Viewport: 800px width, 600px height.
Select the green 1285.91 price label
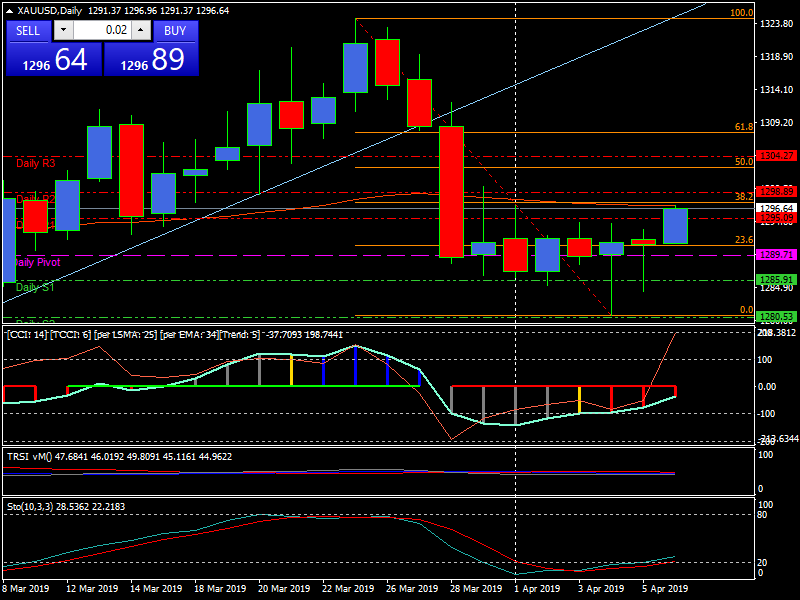(776, 280)
